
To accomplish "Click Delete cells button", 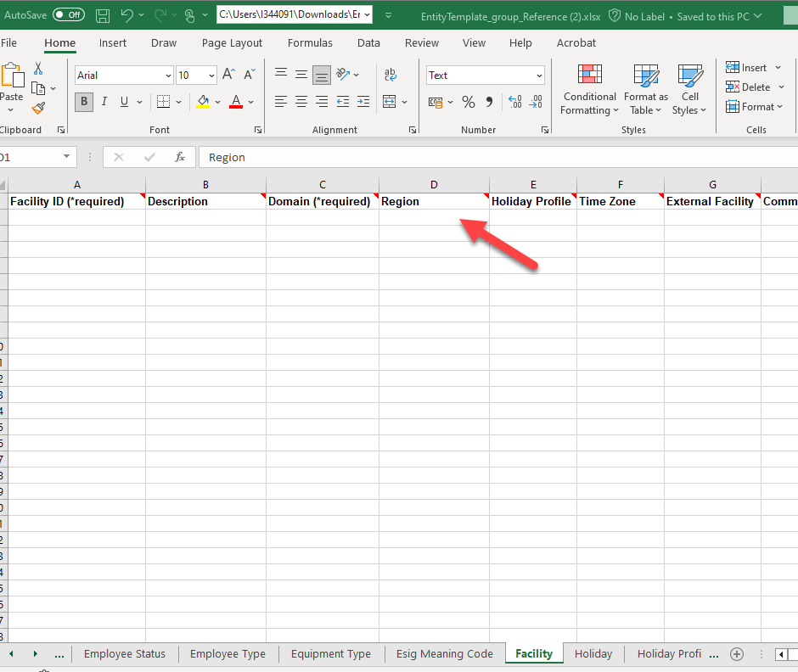I will pos(748,87).
